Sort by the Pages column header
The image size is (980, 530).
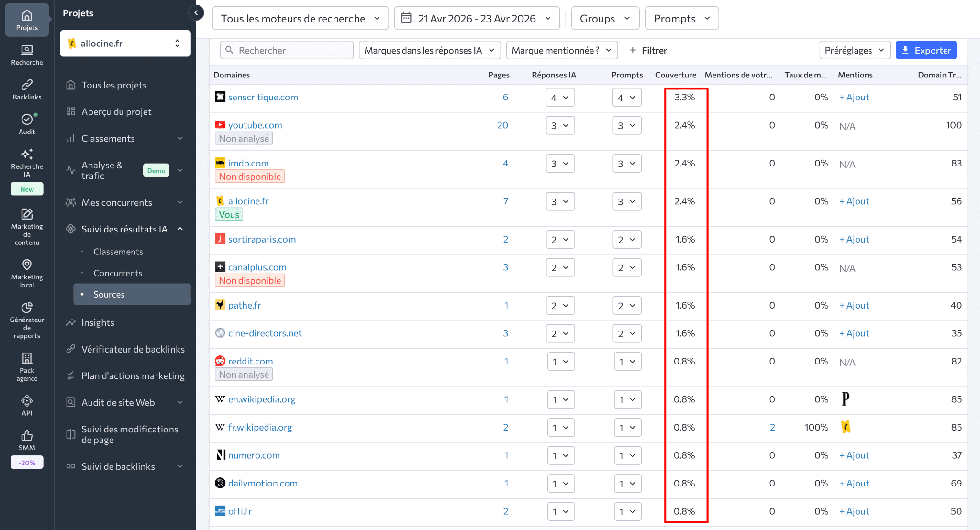(499, 75)
